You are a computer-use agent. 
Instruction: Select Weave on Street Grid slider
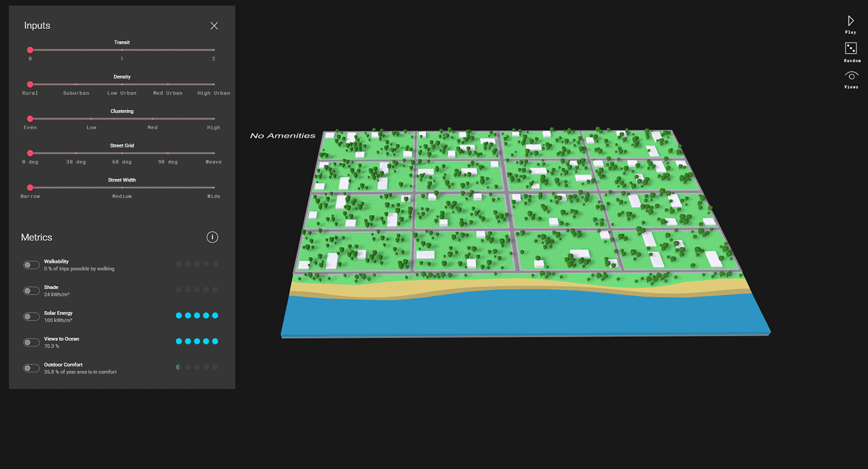(214, 153)
